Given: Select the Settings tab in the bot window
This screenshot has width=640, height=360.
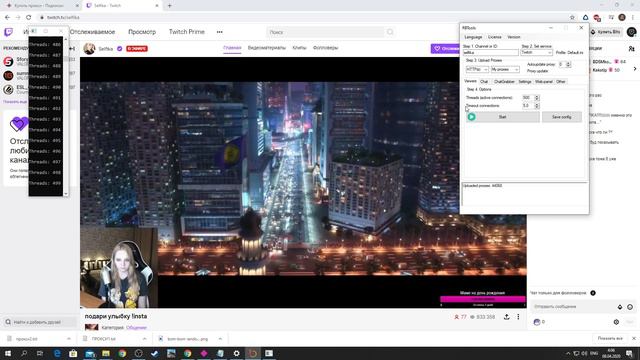Looking at the screenshot, I should [524, 82].
